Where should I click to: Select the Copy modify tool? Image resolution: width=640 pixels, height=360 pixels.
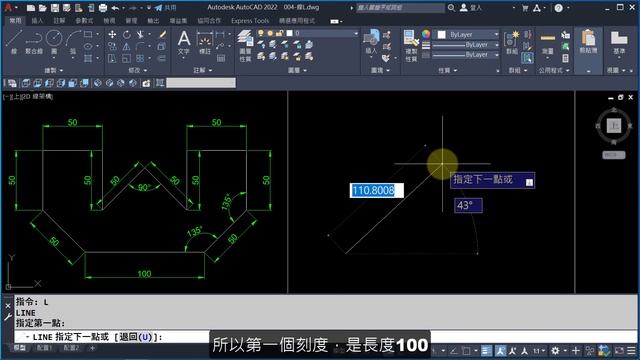112,47
